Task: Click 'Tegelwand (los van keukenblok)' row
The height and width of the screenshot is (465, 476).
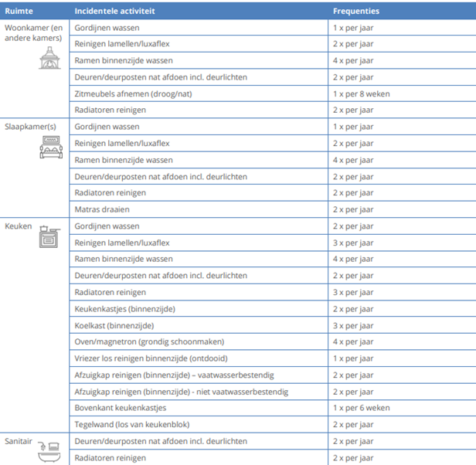Action: click(131, 424)
